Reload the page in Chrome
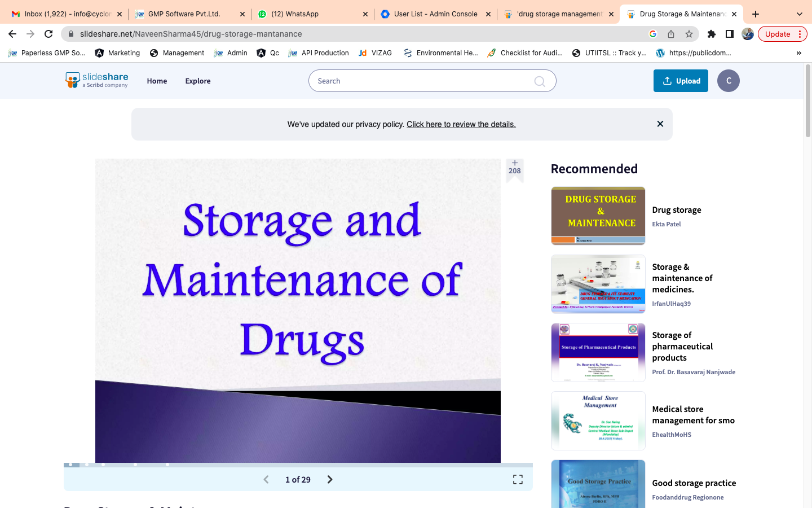812x508 pixels. (x=48, y=34)
